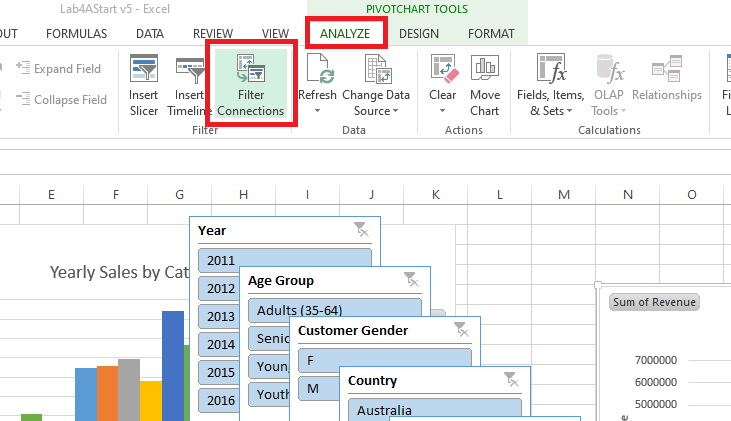This screenshot has height=421, width=731.
Task: Select the column M header
Action: pyautogui.click(x=563, y=193)
